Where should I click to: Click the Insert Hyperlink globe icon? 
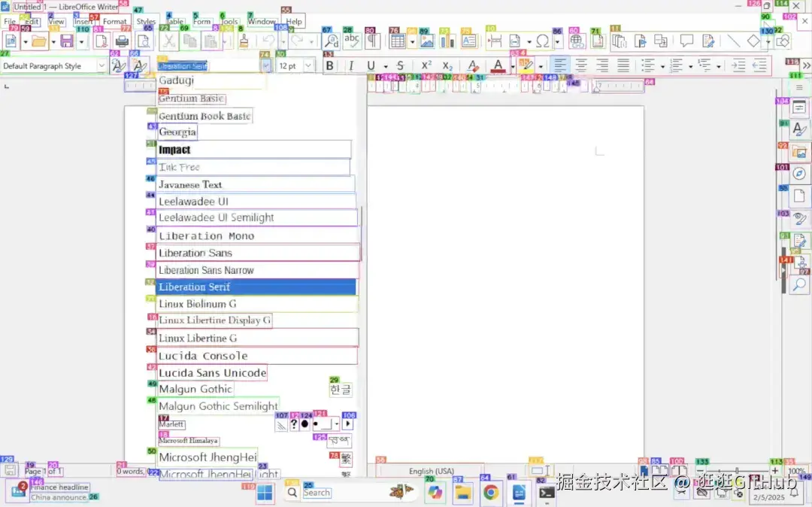coord(576,41)
